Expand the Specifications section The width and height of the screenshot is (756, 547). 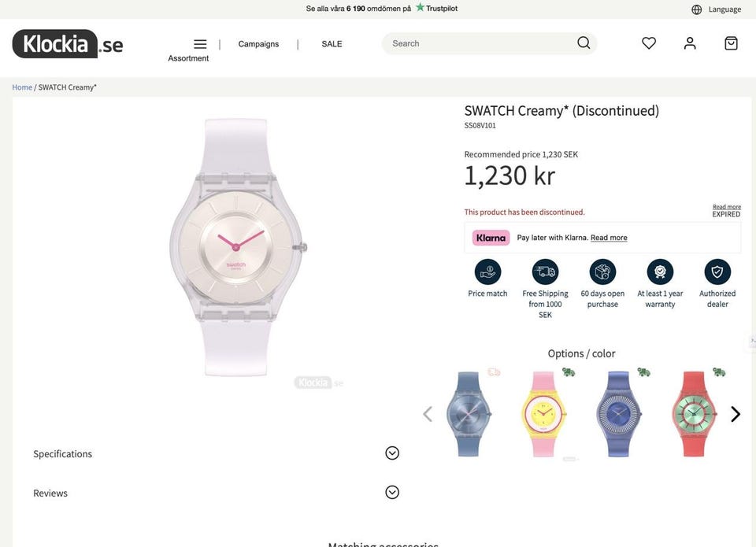pyautogui.click(x=216, y=453)
